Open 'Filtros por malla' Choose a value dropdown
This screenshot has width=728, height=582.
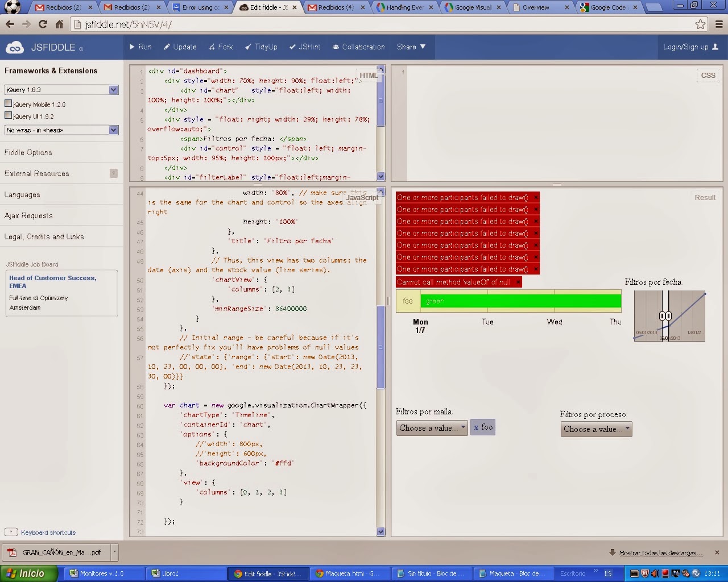(432, 428)
